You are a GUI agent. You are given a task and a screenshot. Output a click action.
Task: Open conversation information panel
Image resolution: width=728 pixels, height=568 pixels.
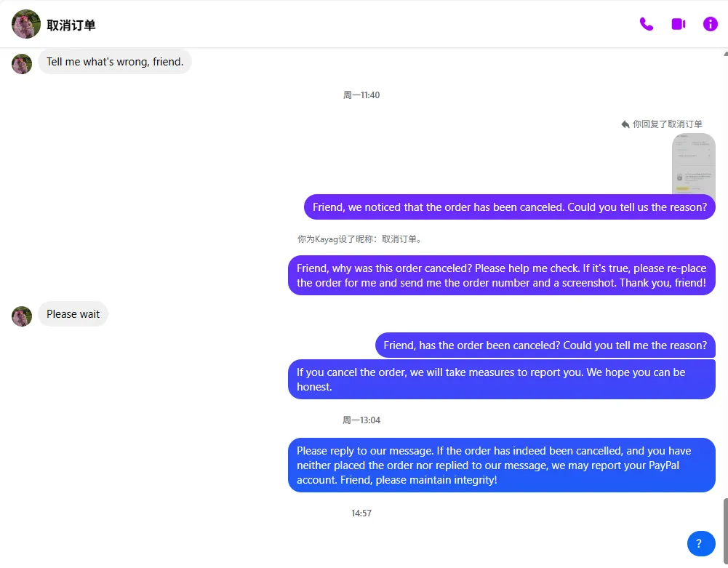(x=711, y=24)
